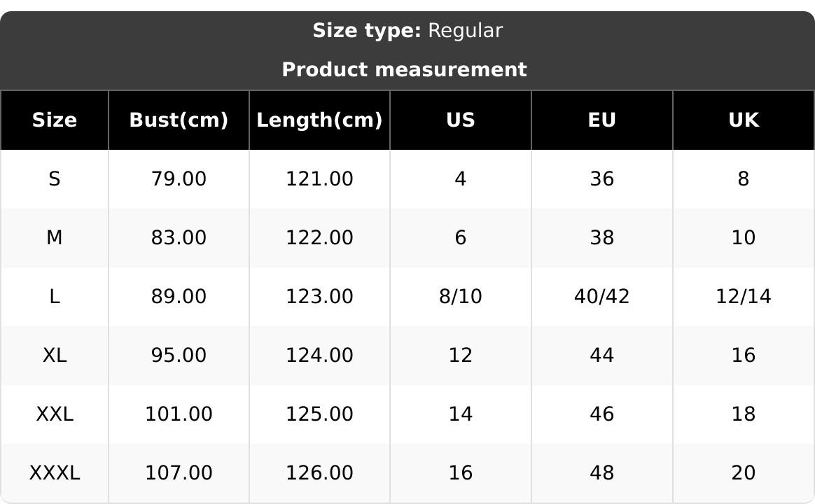This screenshot has width=815, height=504.
Task: Choose the XXL size cell
Action: pos(55,414)
